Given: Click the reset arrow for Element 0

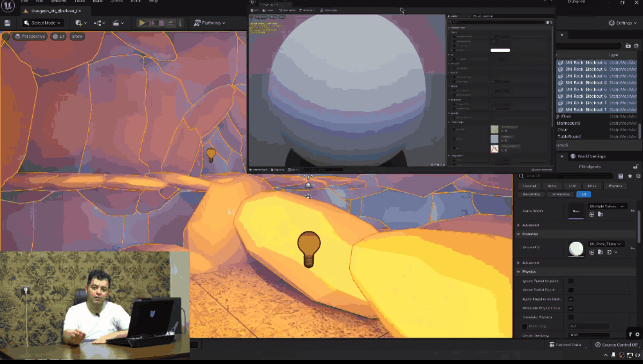Looking at the screenshot, I should [632, 248].
